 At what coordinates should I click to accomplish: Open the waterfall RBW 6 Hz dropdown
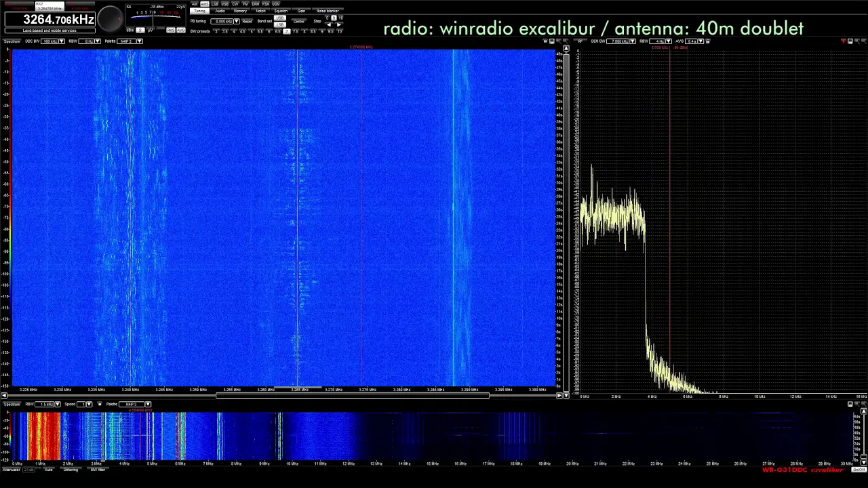pyautogui.click(x=97, y=41)
